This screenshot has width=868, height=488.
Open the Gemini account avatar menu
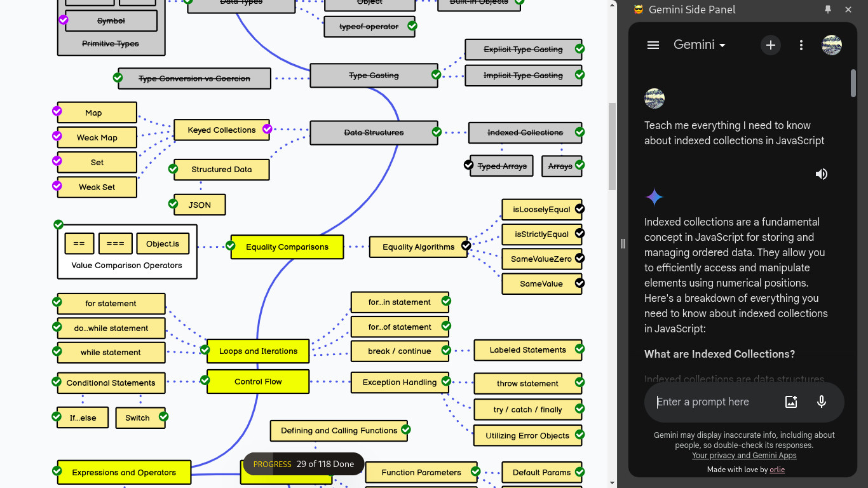pyautogui.click(x=832, y=45)
